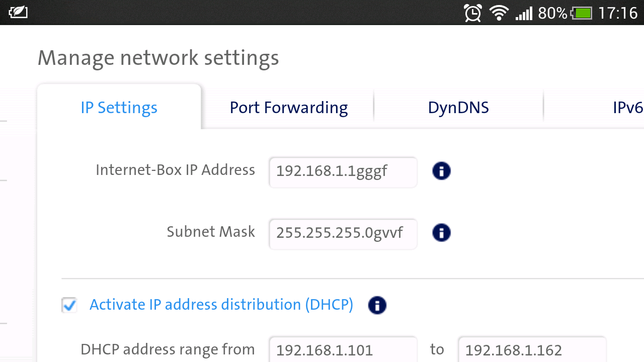Click the Activate IP address distribution (DHCP) label
Viewport: 644px width, 362px height.
(221, 305)
